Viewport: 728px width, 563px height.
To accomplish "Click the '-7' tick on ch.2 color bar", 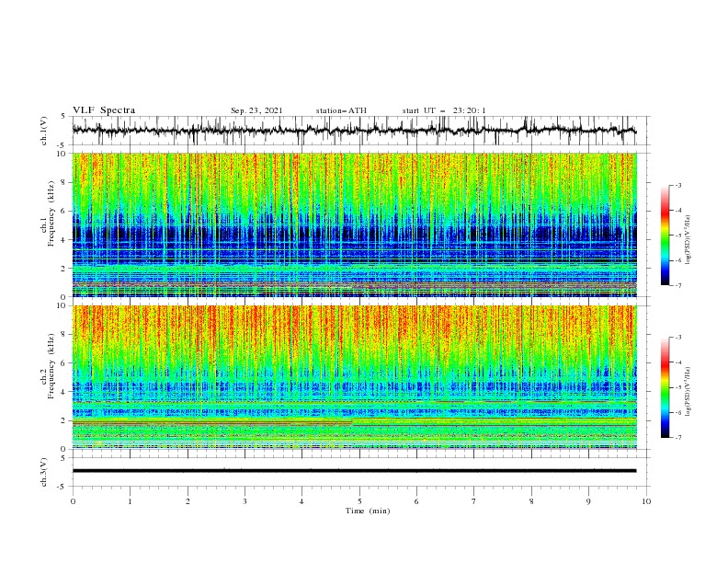I will pyautogui.click(x=677, y=437).
